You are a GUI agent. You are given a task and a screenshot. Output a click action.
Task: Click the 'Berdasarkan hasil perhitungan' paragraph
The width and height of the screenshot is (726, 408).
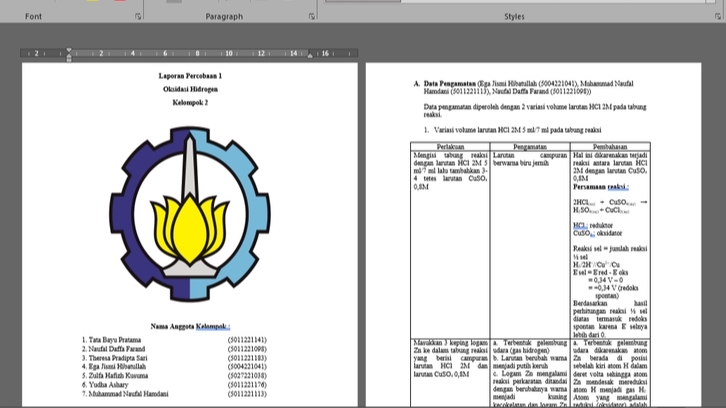pos(610,319)
